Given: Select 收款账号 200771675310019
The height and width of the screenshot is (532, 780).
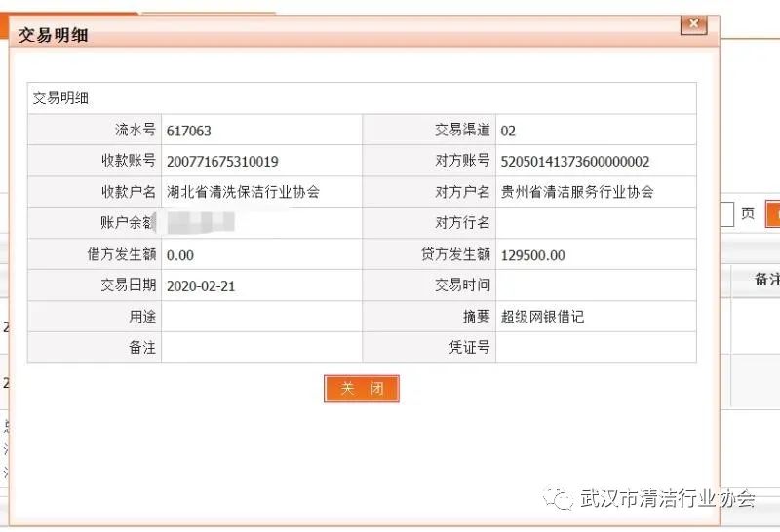Looking at the screenshot, I should pos(222,162).
